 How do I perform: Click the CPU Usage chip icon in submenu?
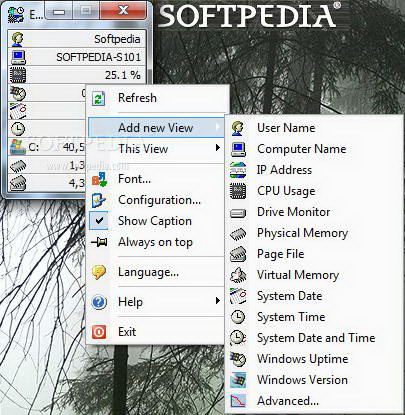[x=238, y=191]
